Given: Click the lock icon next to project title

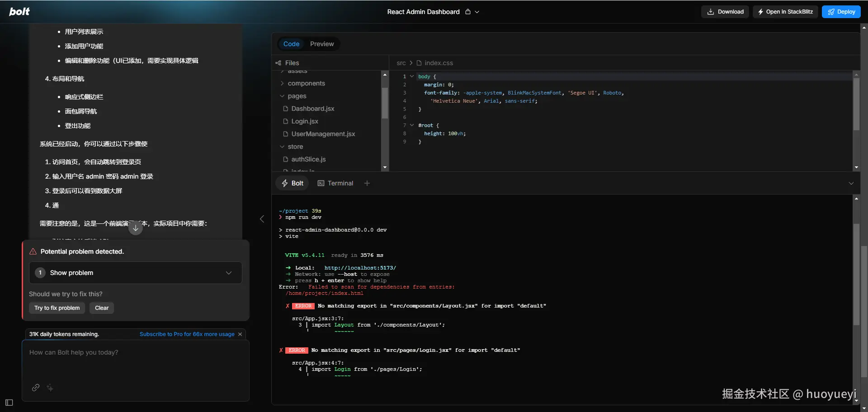Looking at the screenshot, I should click(468, 12).
